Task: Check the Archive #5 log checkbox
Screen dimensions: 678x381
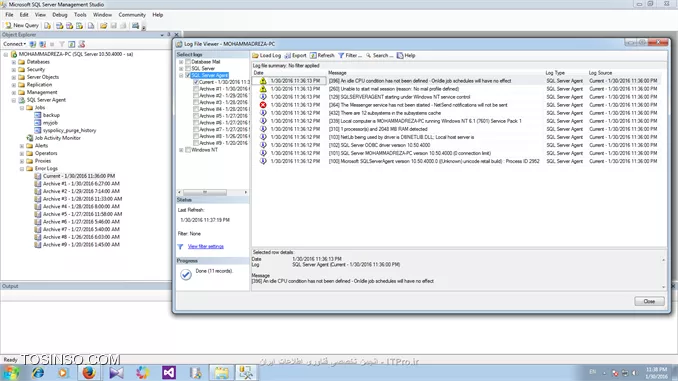Action: point(196,116)
